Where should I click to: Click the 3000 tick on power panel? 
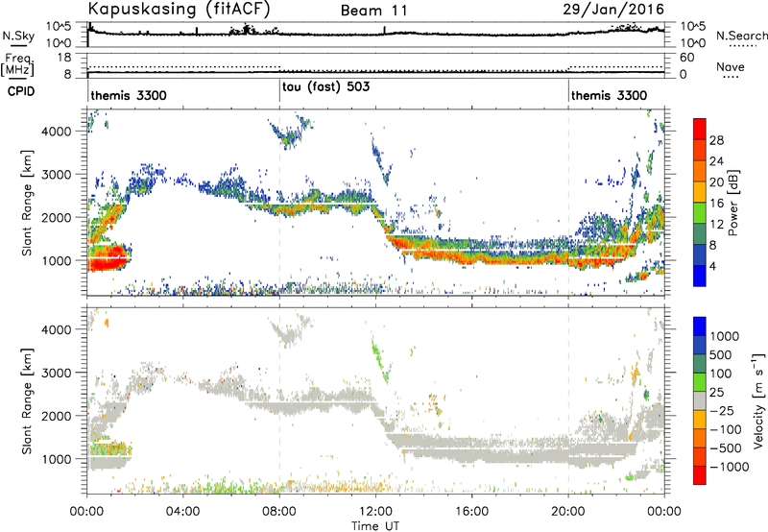pyautogui.click(x=56, y=175)
